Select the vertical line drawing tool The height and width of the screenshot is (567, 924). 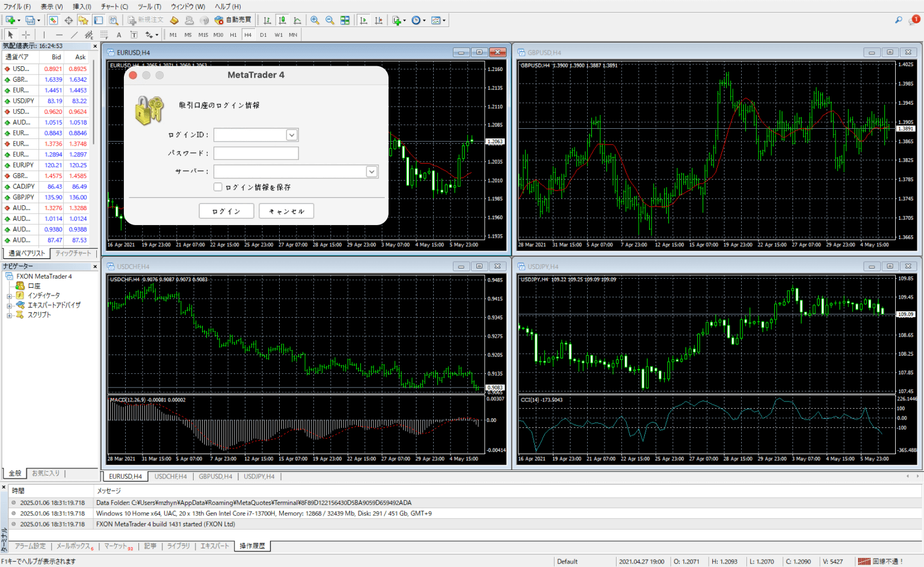[x=44, y=35]
